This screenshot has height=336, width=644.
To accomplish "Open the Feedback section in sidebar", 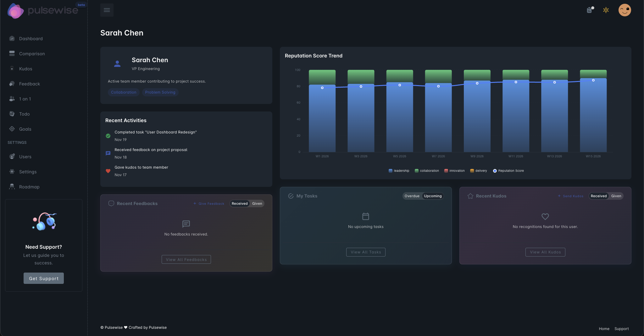I will (29, 84).
